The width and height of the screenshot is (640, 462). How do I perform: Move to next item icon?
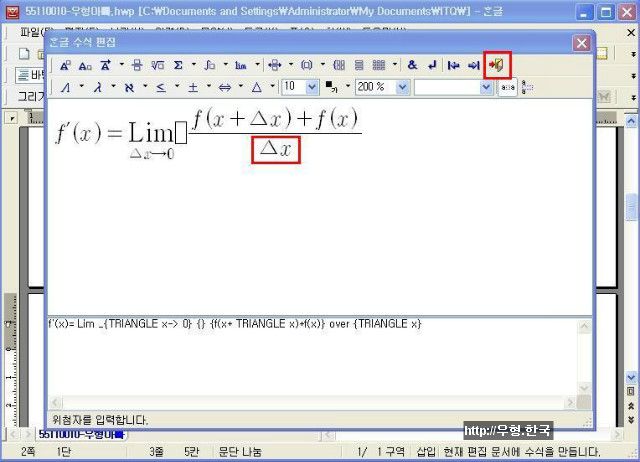coord(473,65)
